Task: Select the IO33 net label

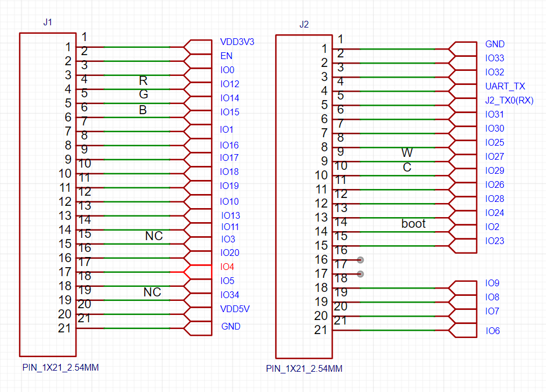Action: tap(495, 58)
